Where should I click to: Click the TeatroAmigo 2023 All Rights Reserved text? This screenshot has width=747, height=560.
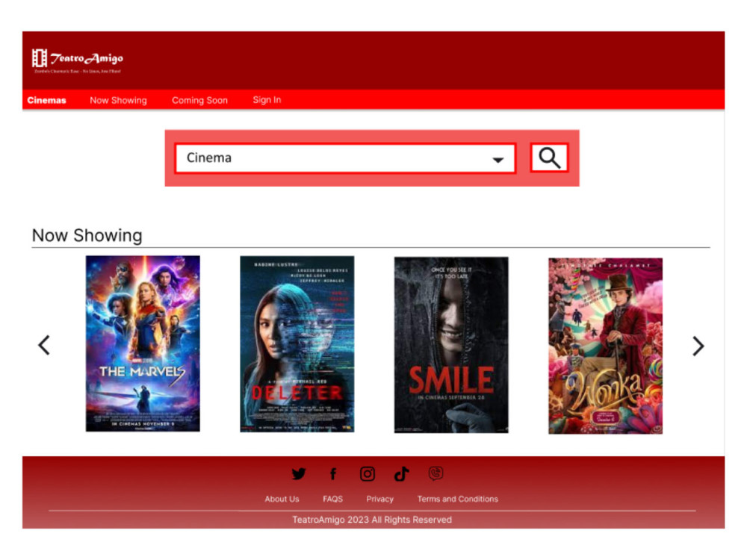372,520
